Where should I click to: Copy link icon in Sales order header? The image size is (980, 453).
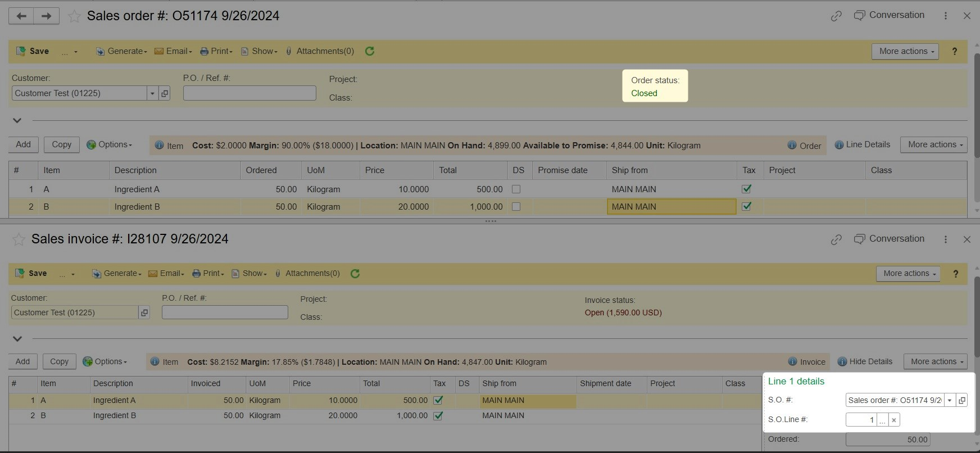(x=836, y=16)
